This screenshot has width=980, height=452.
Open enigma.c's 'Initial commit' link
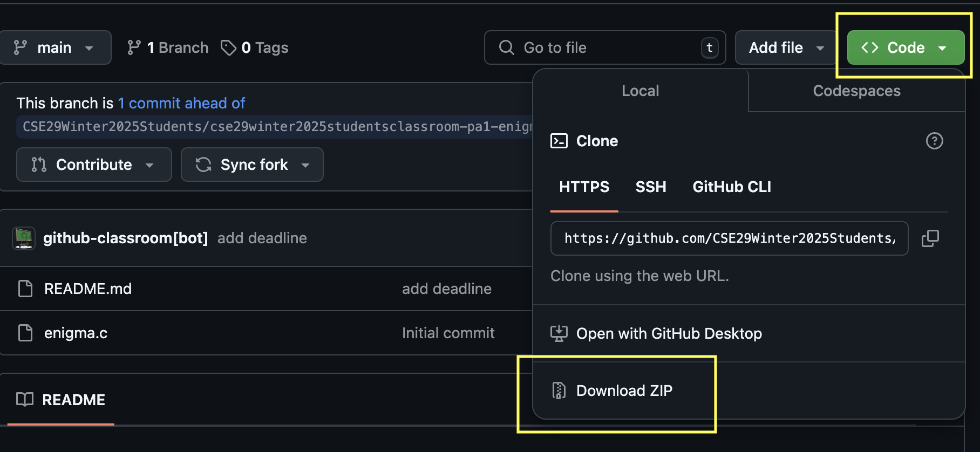click(x=448, y=333)
